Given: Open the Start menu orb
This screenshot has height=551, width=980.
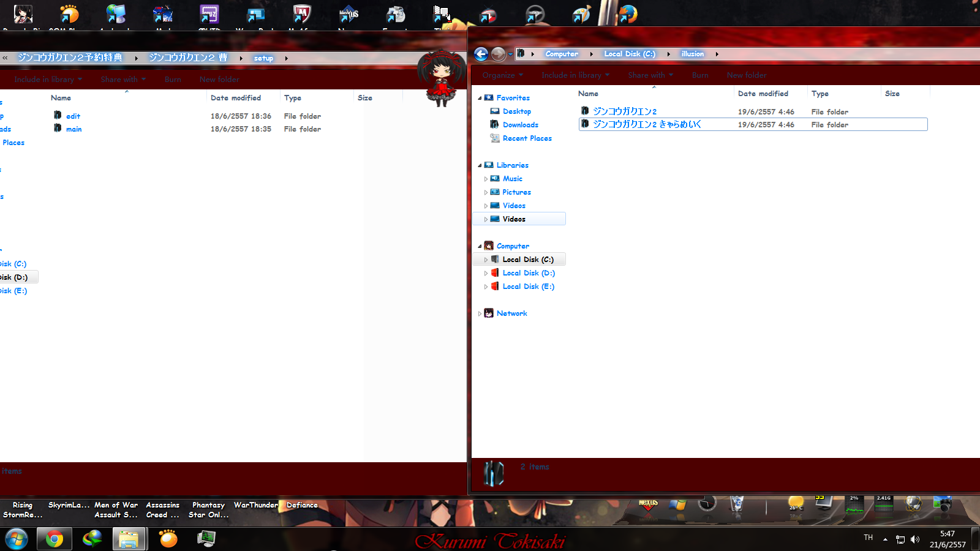Looking at the screenshot, I should (17, 539).
